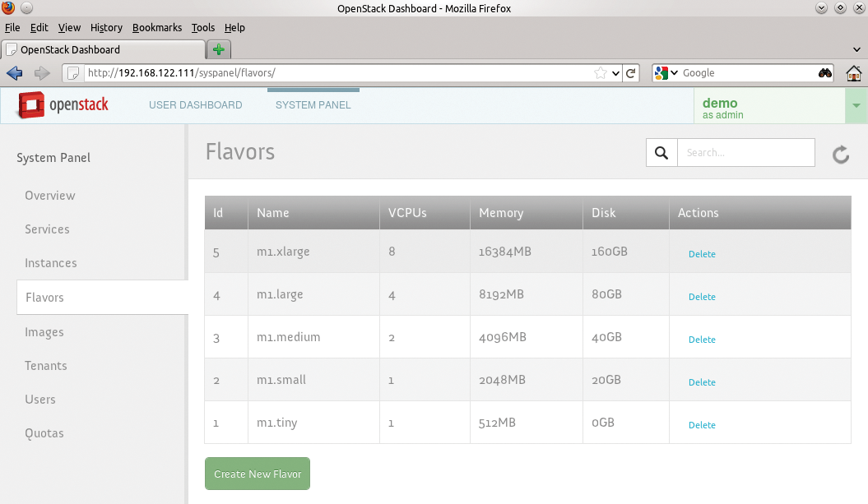Open the URL history dropdown arrow
Image resolution: width=868 pixels, height=504 pixels.
615,73
